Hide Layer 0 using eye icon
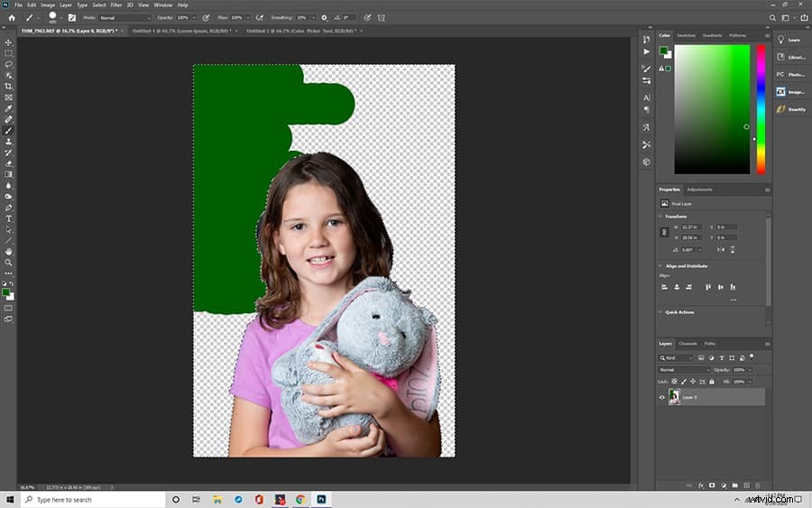 click(662, 397)
